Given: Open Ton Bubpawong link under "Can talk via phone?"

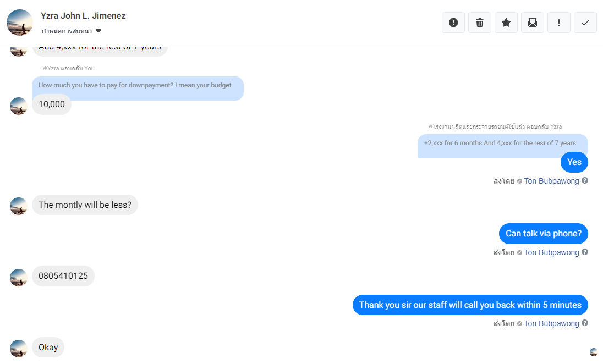Looking at the screenshot, I should tap(551, 252).
